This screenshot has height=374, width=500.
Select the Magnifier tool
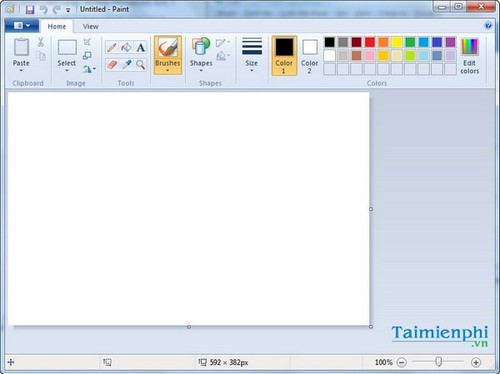(x=141, y=64)
